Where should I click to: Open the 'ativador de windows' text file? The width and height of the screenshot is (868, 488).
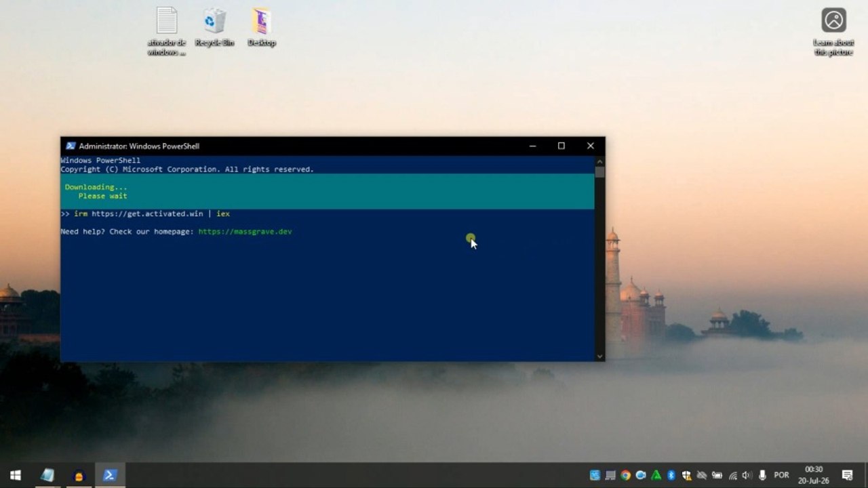(167, 32)
